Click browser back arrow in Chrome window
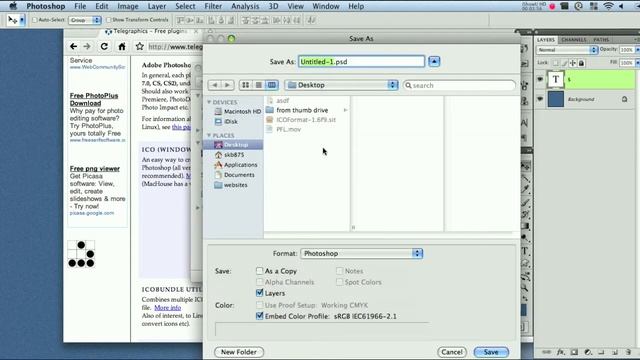The width and height of the screenshot is (640, 360). [73, 47]
